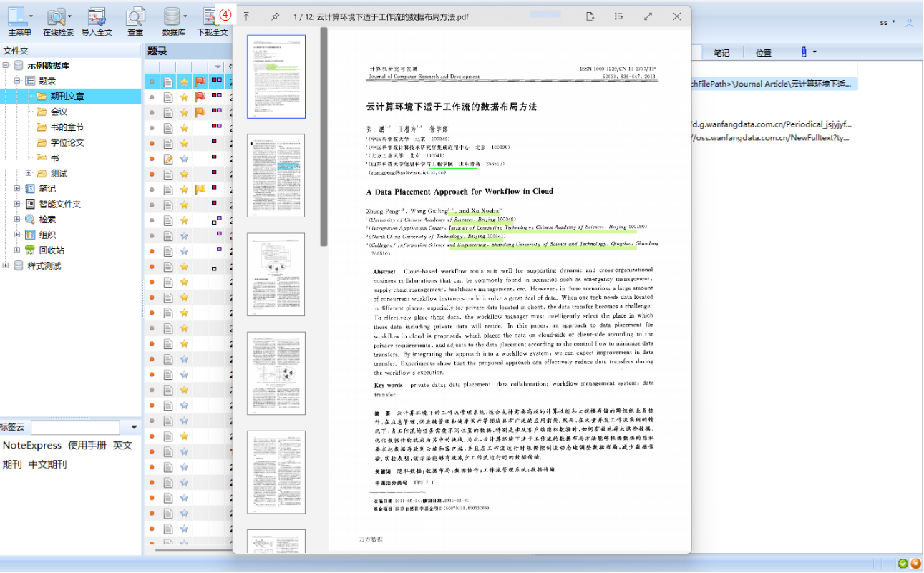Toggle the star in the highlighted first row
924x573 pixels.
[x=184, y=82]
